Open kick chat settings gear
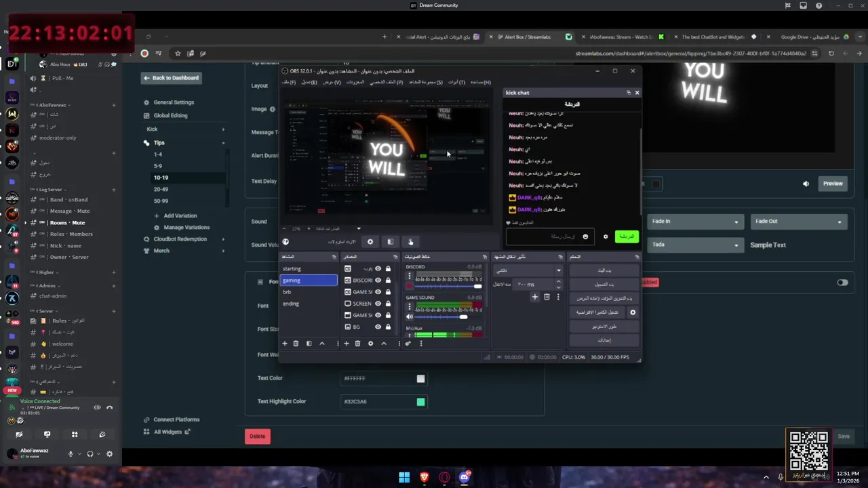Image resolution: width=868 pixels, height=488 pixels. click(x=606, y=237)
